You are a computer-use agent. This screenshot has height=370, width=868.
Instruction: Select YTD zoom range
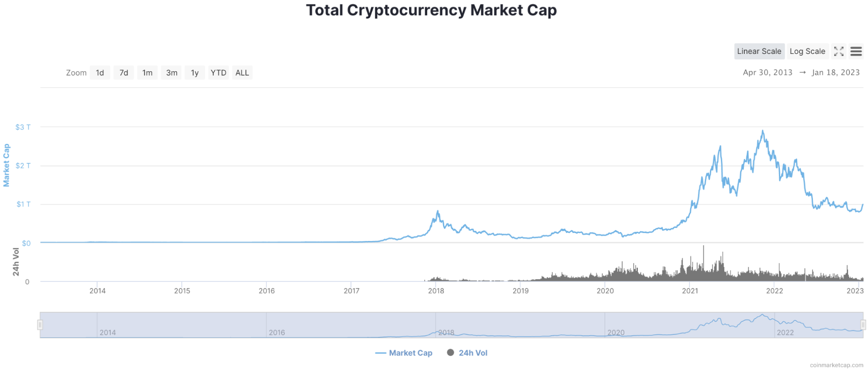(218, 73)
